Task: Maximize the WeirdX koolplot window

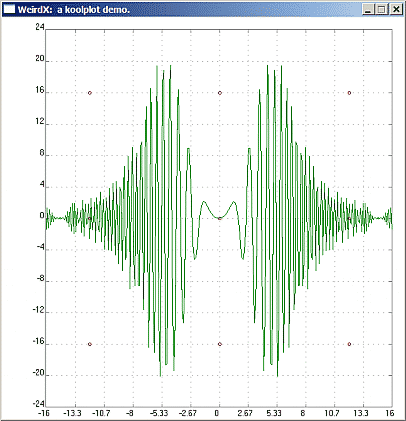Action: (381, 9)
